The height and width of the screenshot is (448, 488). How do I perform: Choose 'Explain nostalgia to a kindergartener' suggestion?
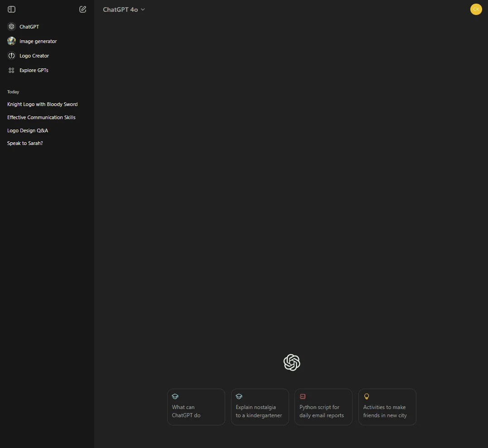(x=260, y=407)
